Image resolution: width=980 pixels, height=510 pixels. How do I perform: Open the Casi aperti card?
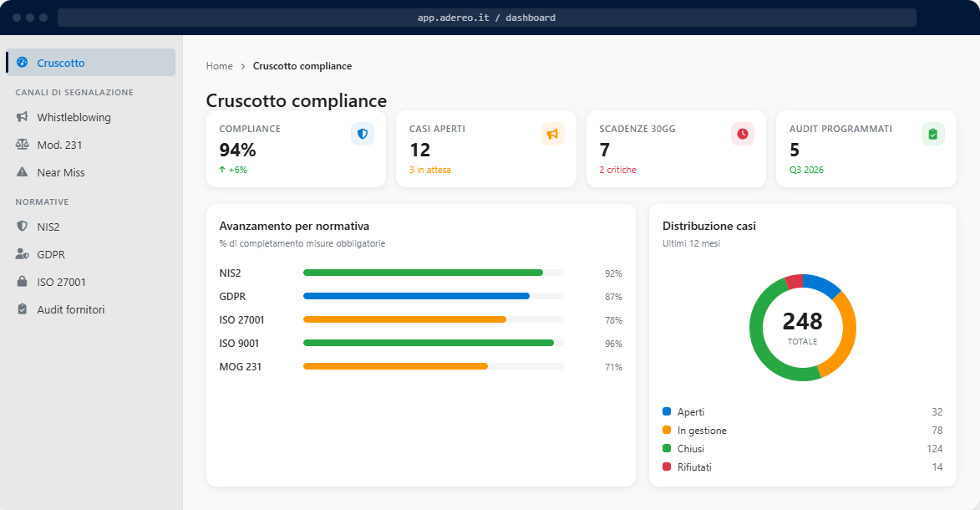point(486,149)
